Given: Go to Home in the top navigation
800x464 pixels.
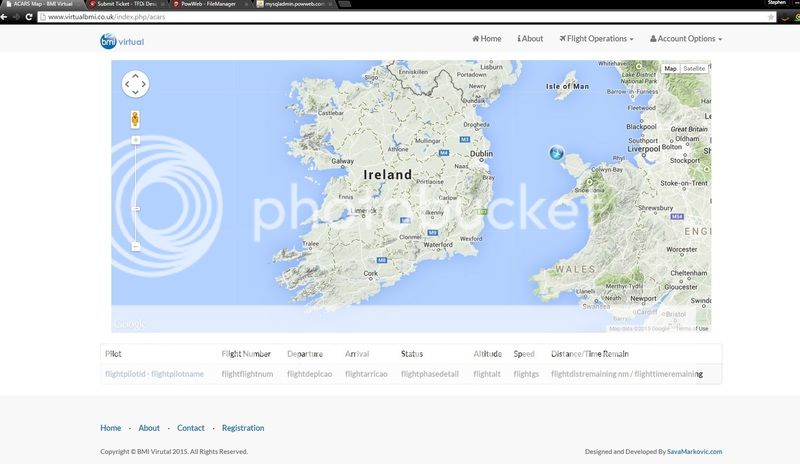Looking at the screenshot, I should (486, 39).
